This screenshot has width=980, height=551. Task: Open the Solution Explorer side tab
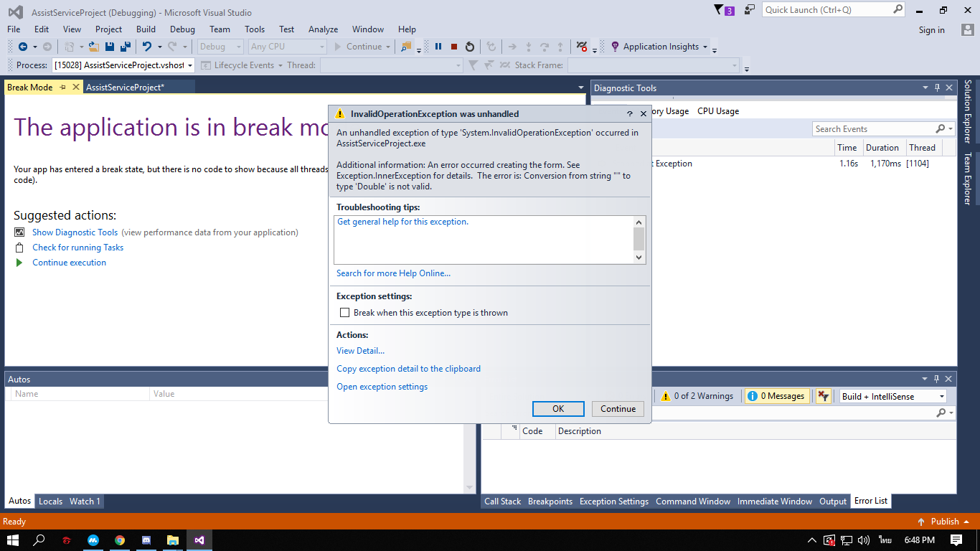(967, 111)
